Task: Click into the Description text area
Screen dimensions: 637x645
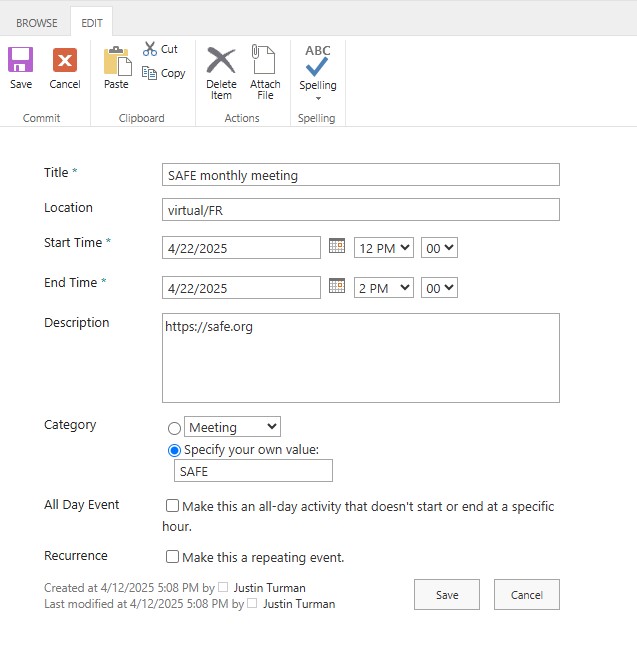Action: point(360,358)
